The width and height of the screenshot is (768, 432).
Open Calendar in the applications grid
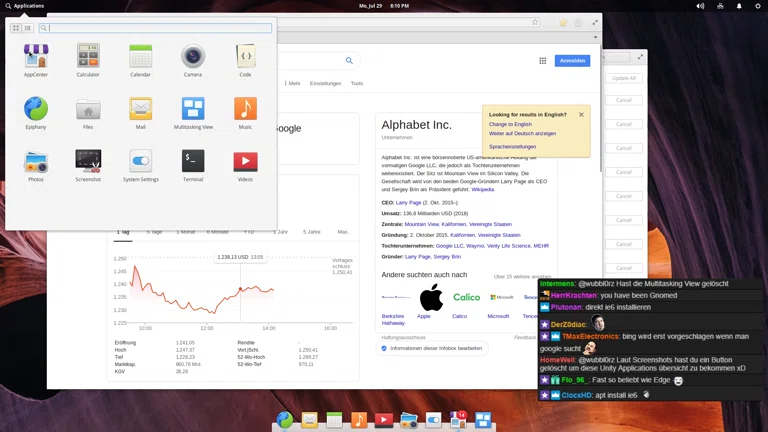click(141, 61)
